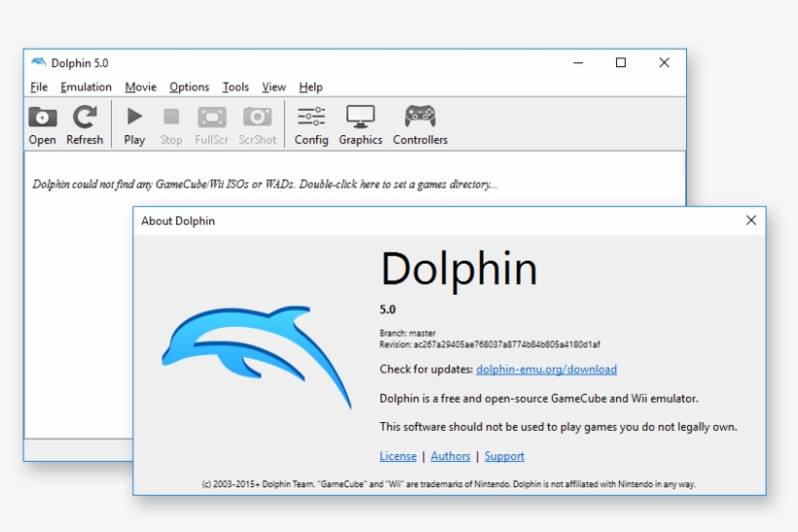Click the copyright notice text

(449, 484)
